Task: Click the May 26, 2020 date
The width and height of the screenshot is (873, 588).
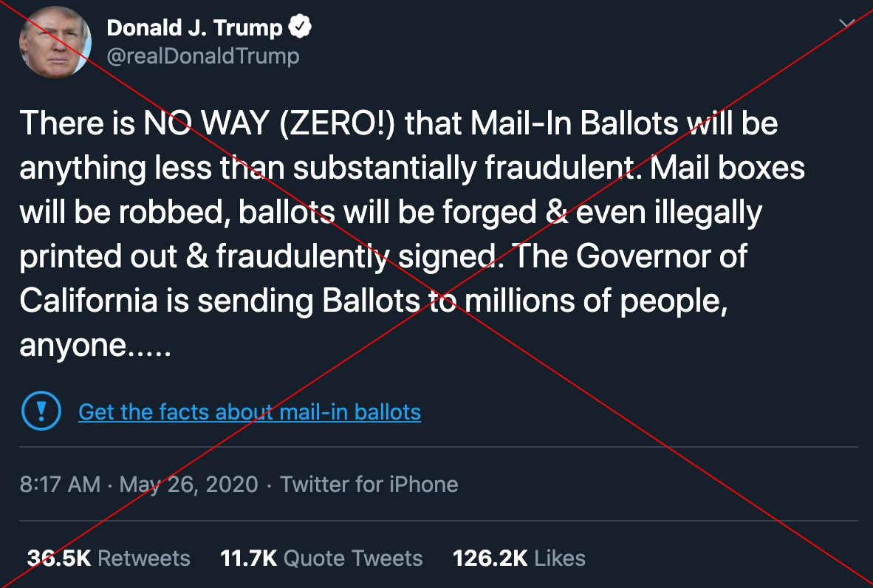Action: (189, 485)
